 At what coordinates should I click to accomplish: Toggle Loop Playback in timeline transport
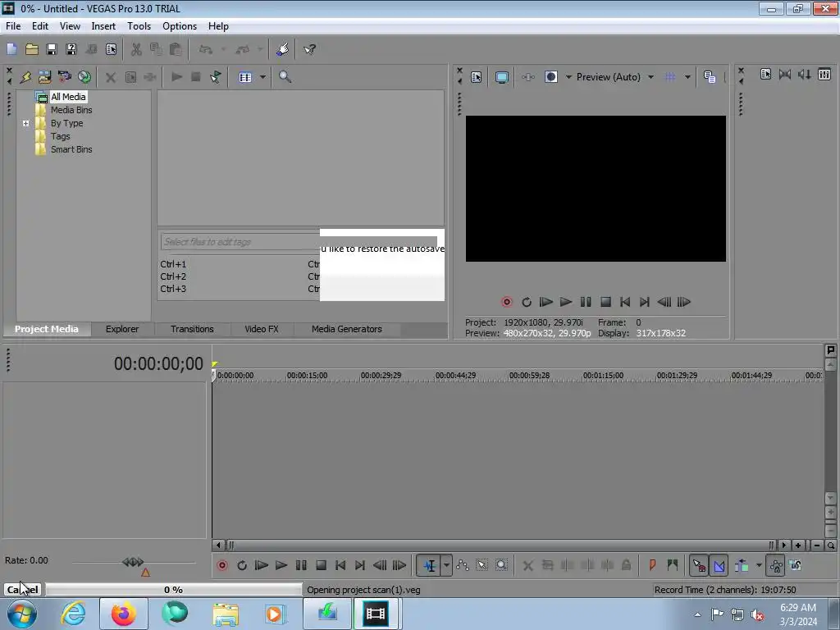242,565
